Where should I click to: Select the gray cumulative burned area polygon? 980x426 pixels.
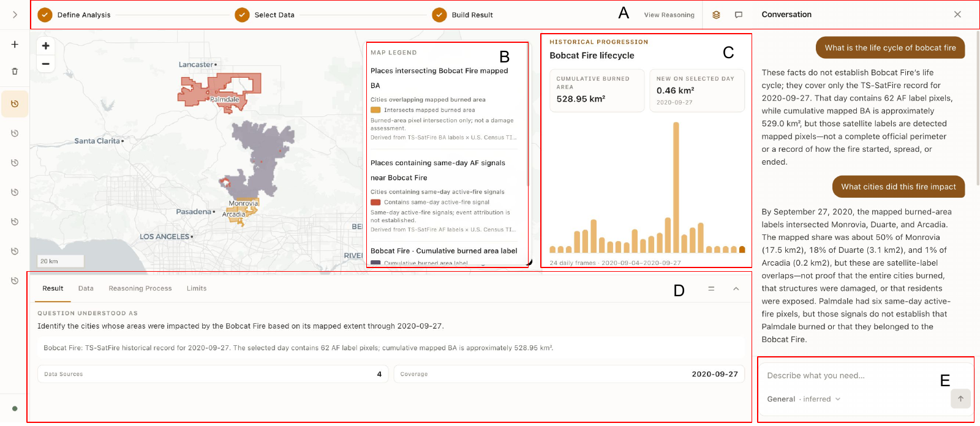pyautogui.click(x=260, y=153)
